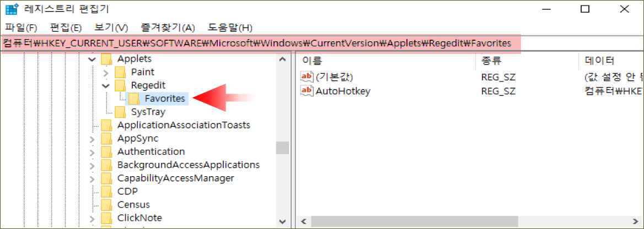Select the CDP tree label

(127, 191)
